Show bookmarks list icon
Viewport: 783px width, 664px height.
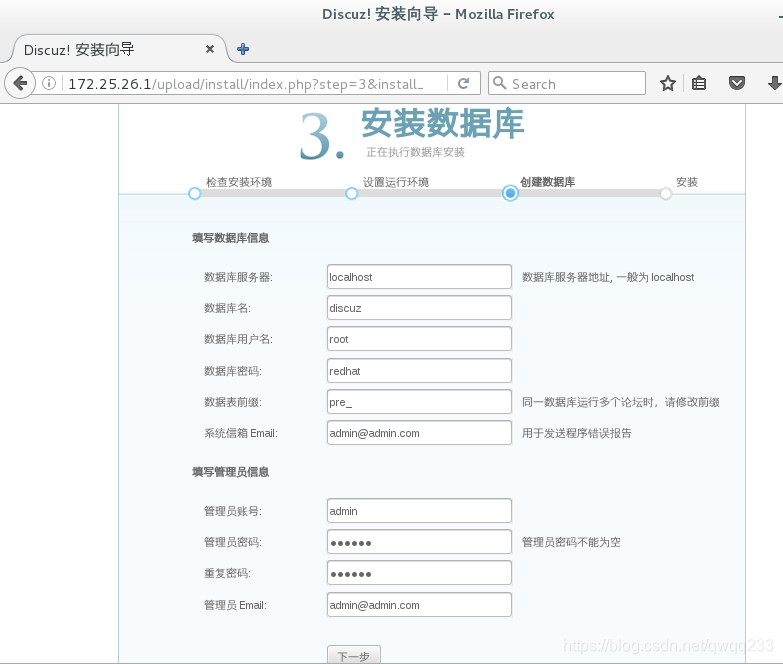pos(699,83)
